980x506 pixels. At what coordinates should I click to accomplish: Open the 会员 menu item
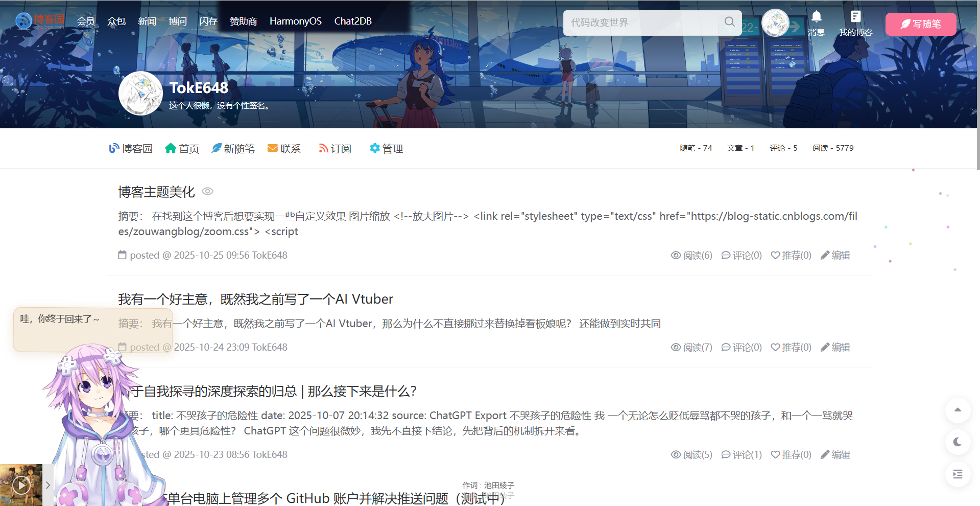[86, 21]
